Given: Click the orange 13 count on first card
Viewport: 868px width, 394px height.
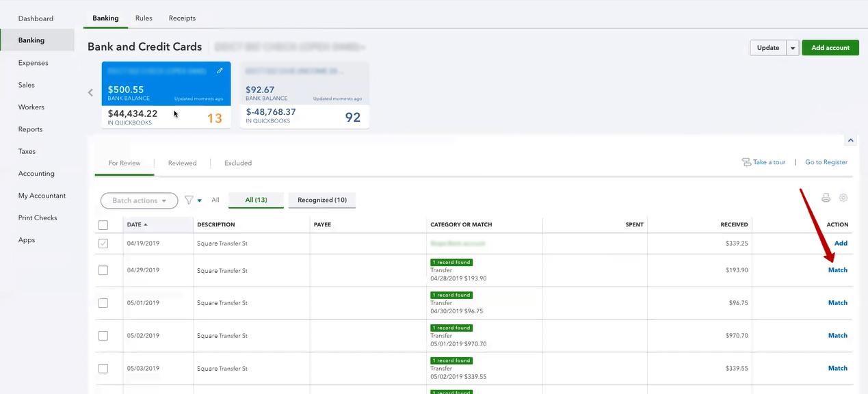Looking at the screenshot, I should pos(215,118).
